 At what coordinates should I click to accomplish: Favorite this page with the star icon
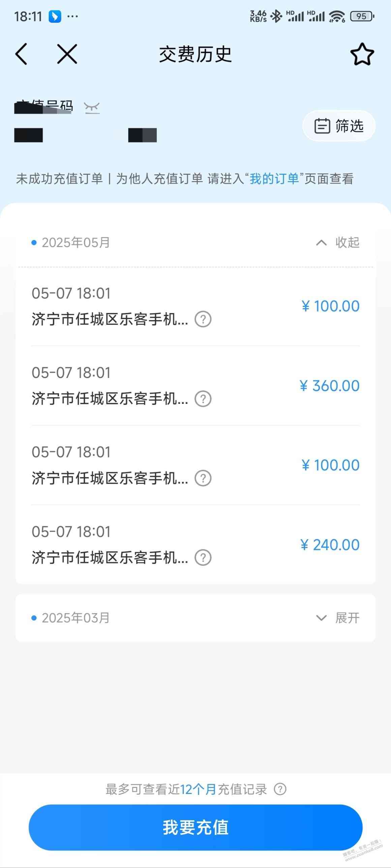(x=362, y=54)
